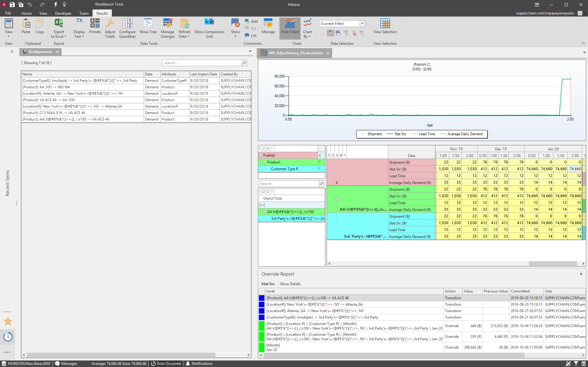
Task: Click Messages in the status bar
Action: pyautogui.click(x=66, y=364)
